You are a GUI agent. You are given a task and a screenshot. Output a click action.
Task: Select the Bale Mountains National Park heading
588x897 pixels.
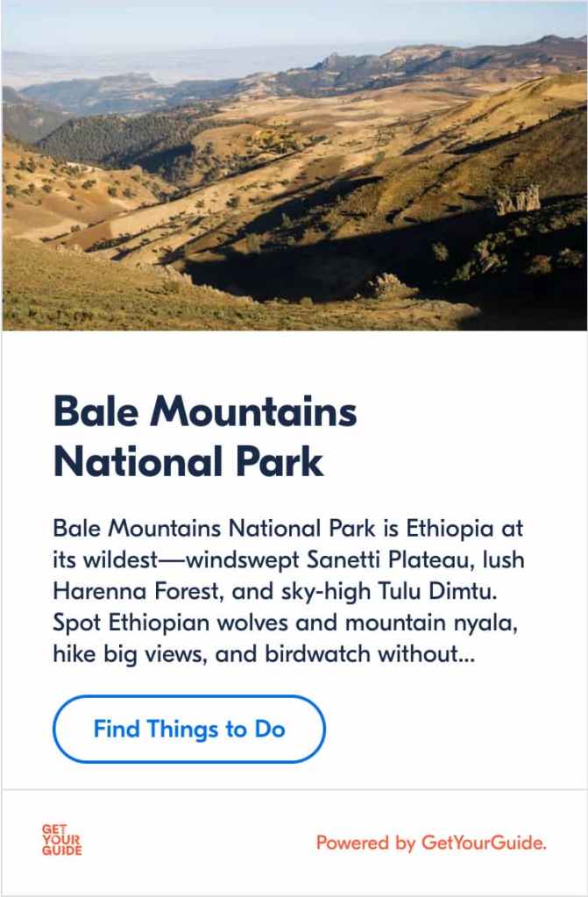[x=206, y=436]
